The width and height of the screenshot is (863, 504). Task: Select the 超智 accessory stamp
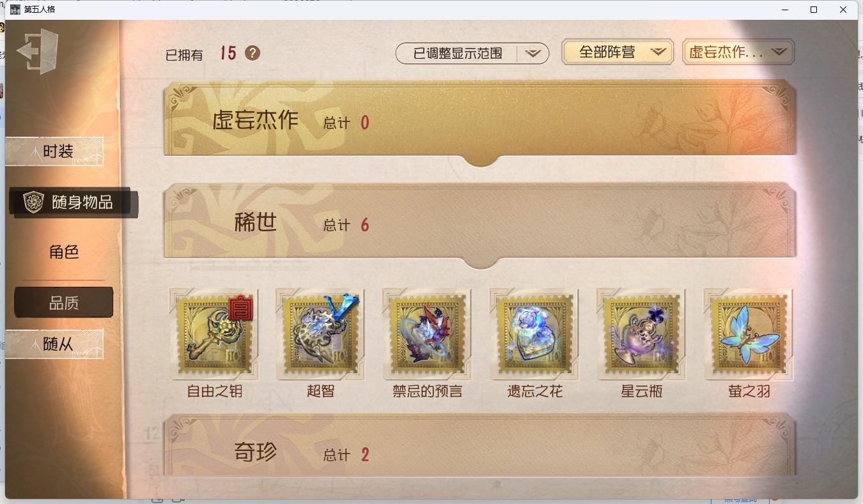coord(320,335)
